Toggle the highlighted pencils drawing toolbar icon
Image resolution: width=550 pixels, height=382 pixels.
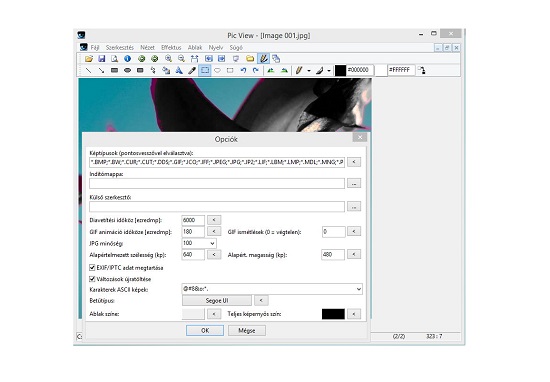click(263, 59)
